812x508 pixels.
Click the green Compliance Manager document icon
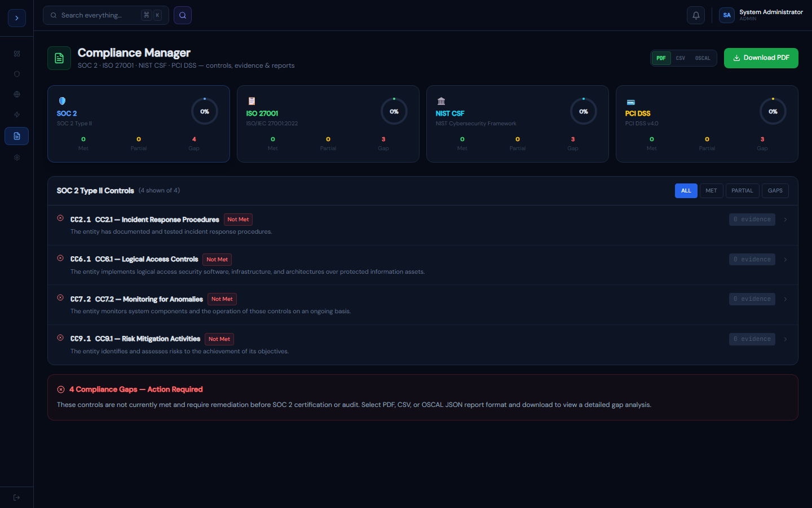pyautogui.click(x=59, y=58)
